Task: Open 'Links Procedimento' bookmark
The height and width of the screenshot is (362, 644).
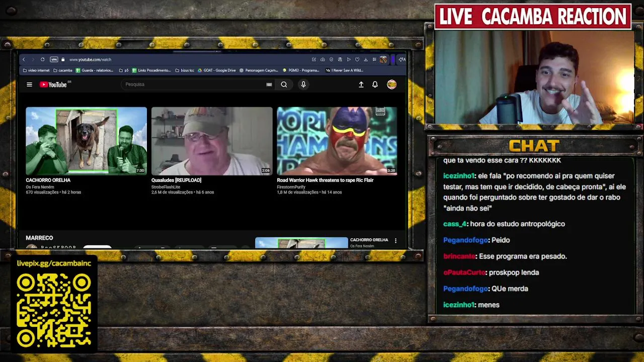Action: click(151, 70)
